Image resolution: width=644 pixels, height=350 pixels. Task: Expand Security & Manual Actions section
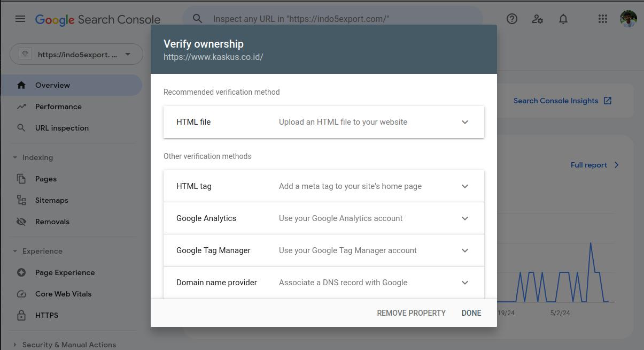[x=64, y=345]
